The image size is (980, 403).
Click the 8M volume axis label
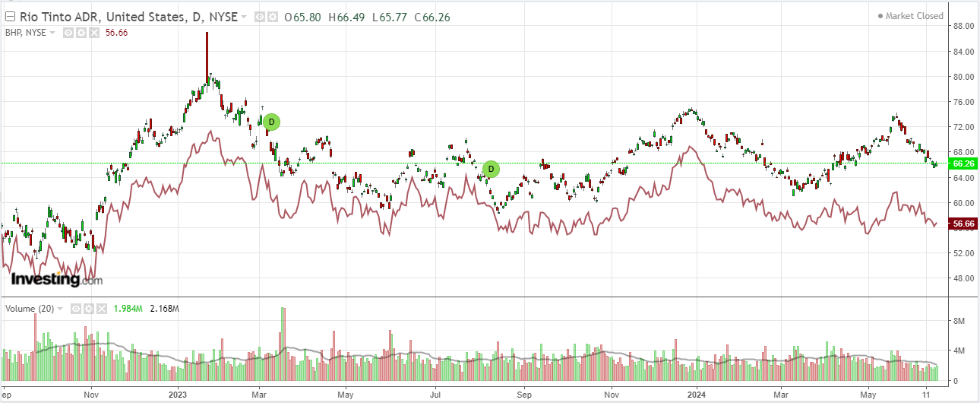(959, 322)
